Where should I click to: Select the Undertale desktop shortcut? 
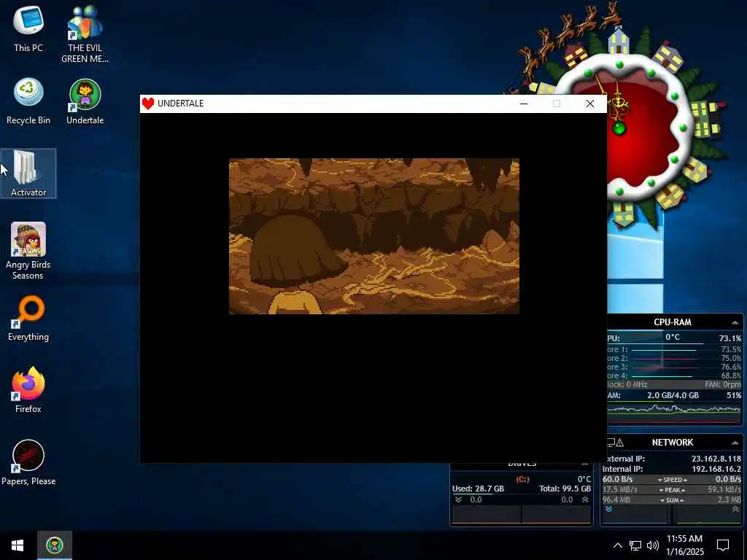[85, 101]
